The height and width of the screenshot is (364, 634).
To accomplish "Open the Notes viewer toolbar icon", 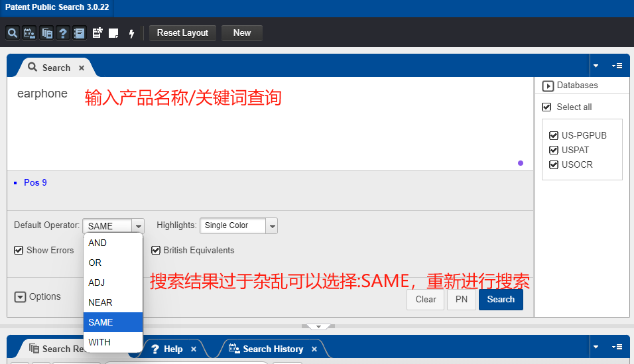I will tap(113, 32).
